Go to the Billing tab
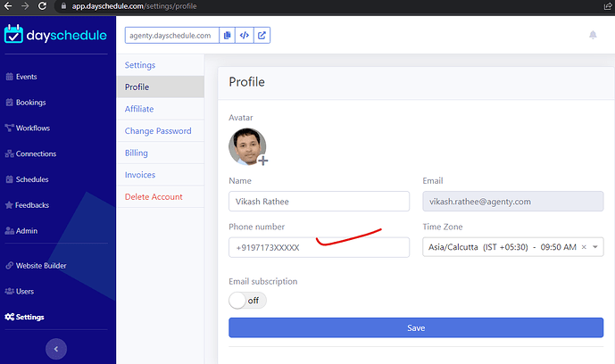 (x=161, y=153)
